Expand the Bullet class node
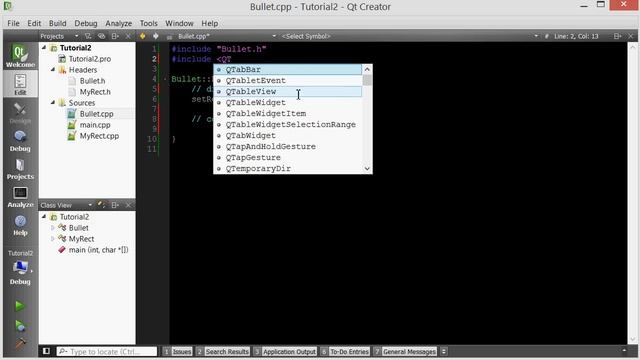 tap(53, 228)
